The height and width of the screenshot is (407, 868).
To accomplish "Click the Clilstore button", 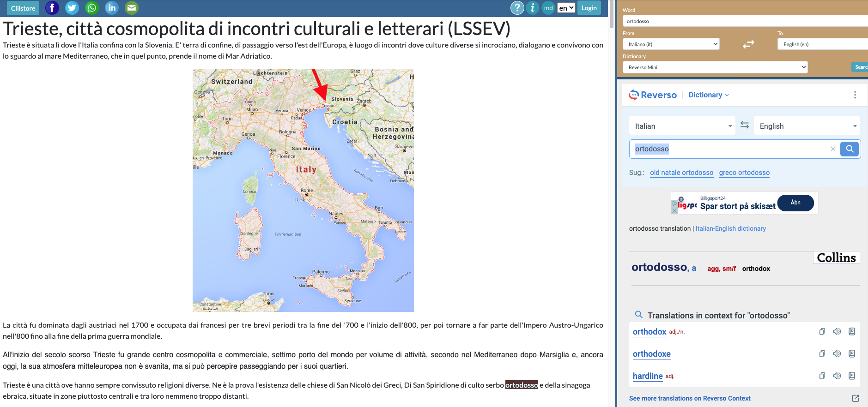I will click(x=23, y=8).
